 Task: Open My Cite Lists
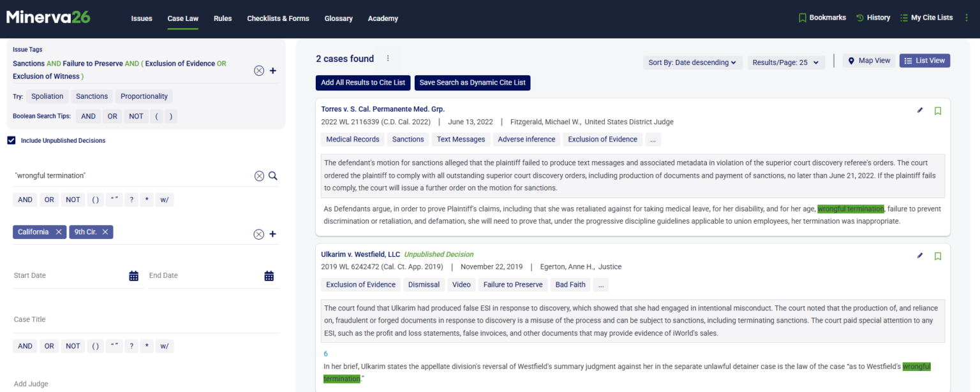926,18
